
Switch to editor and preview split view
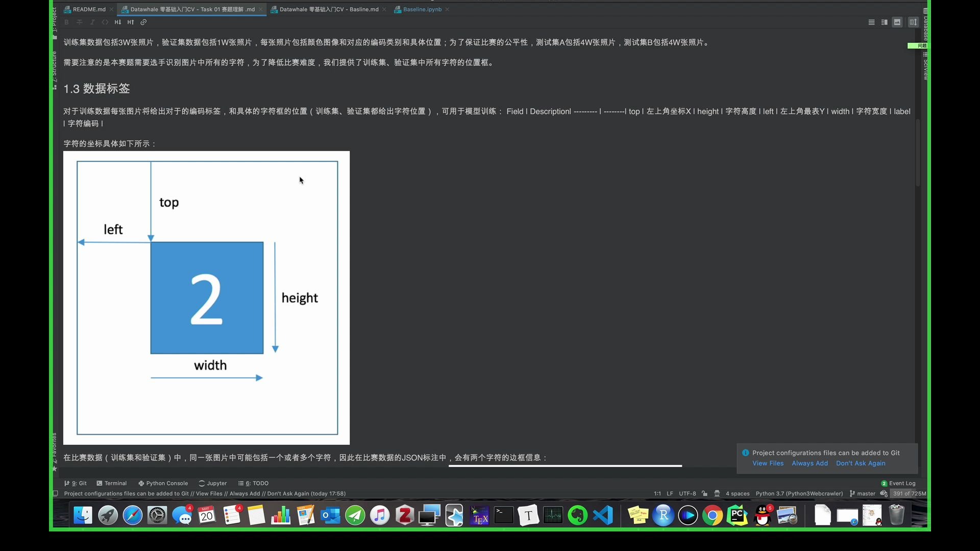click(x=884, y=22)
